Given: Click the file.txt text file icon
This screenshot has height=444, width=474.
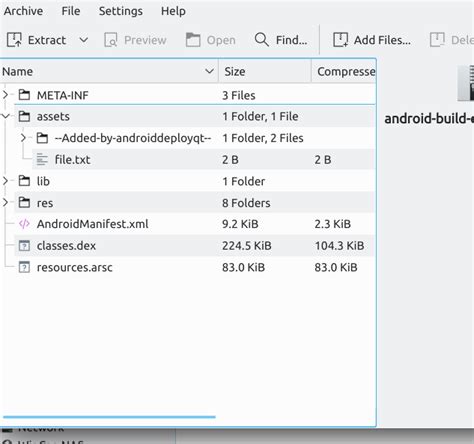Looking at the screenshot, I should click(42, 159).
